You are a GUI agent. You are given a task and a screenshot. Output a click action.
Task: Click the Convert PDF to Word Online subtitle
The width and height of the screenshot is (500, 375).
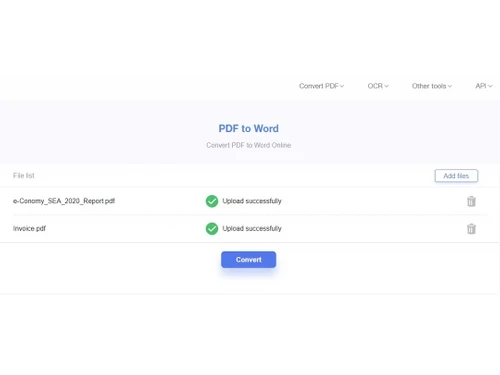tap(248, 145)
